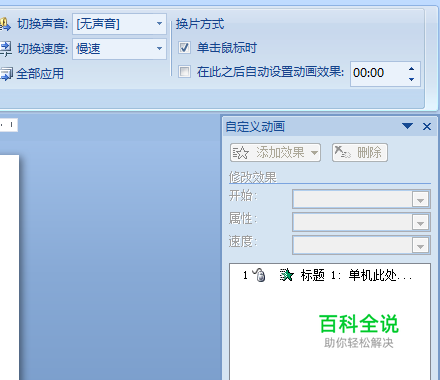Click the star icon on 添加效果

click(x=241, y=153)
